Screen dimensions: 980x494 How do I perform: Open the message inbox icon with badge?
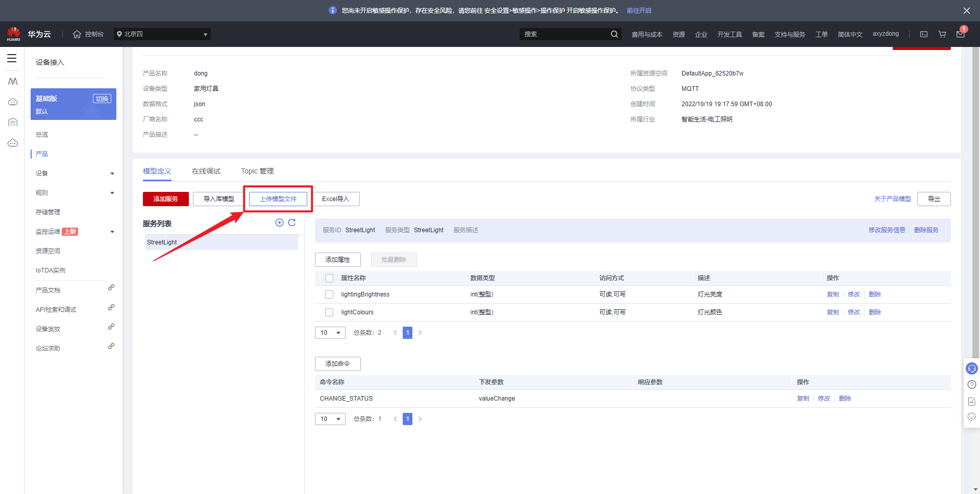(961, 34)
